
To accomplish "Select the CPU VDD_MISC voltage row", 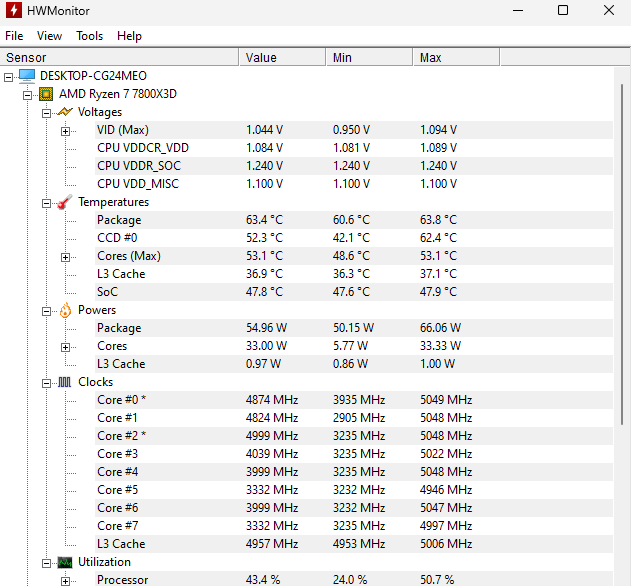I will 354,184.
